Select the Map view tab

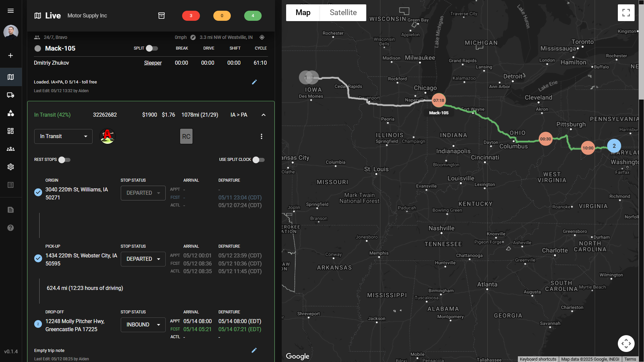click(x=303, y=13)
